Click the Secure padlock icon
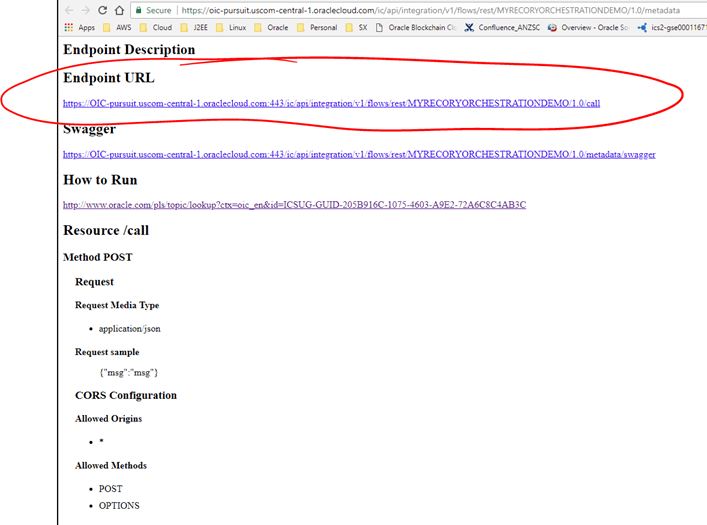This screenshot has height=525, width=707. pyautogui.click(x=138, y=10)
